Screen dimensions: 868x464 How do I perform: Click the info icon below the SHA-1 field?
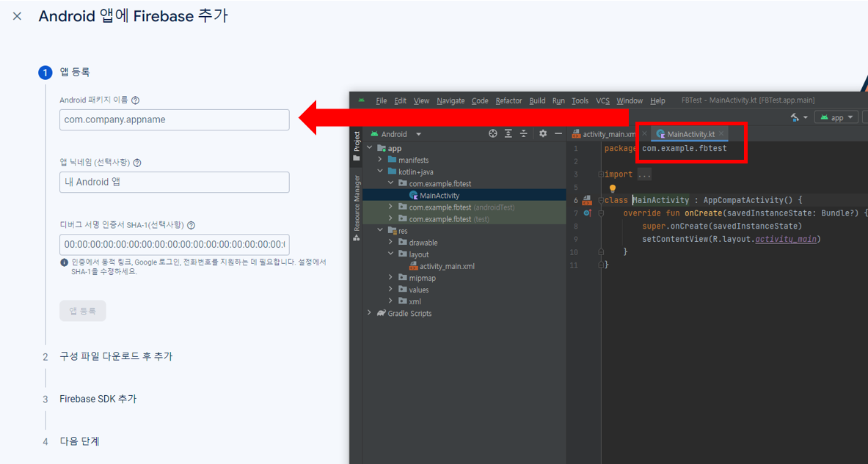point(65,262)
